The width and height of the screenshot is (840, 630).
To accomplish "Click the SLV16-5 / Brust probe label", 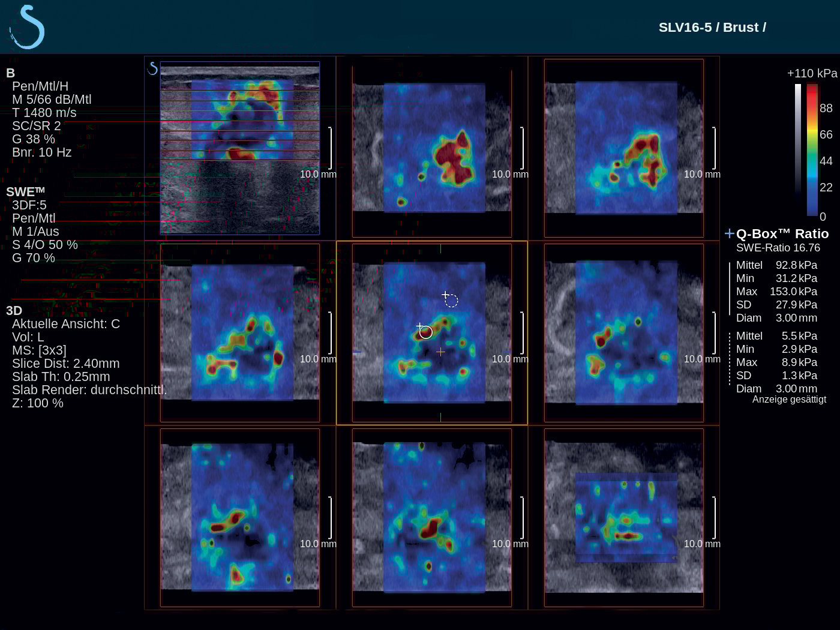I will pos(712,28).
